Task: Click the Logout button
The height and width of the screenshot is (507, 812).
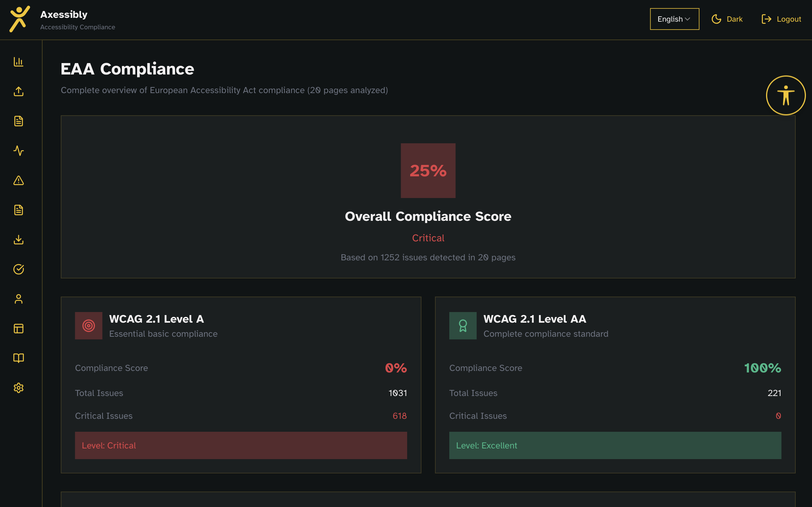Action: pos(781,19)
